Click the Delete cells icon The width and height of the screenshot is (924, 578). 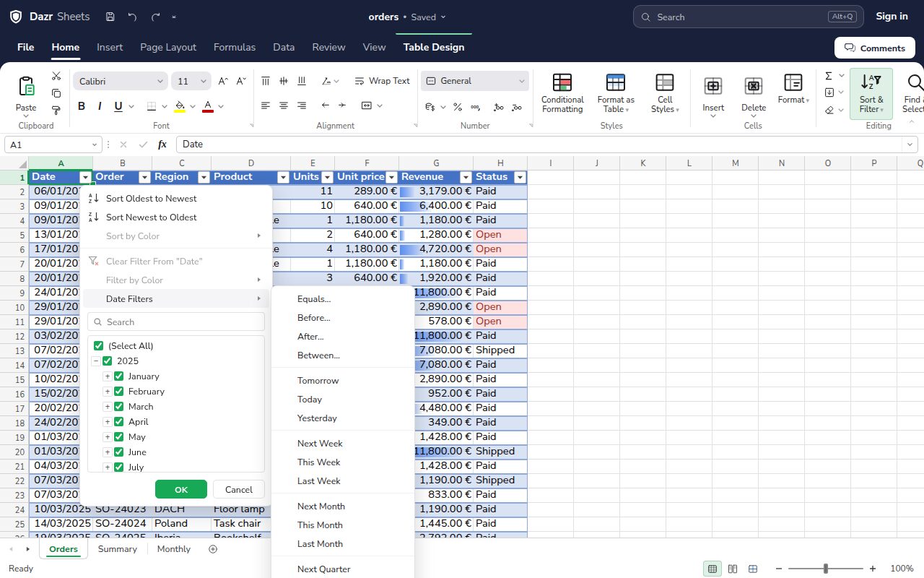[x=754, y=86]
